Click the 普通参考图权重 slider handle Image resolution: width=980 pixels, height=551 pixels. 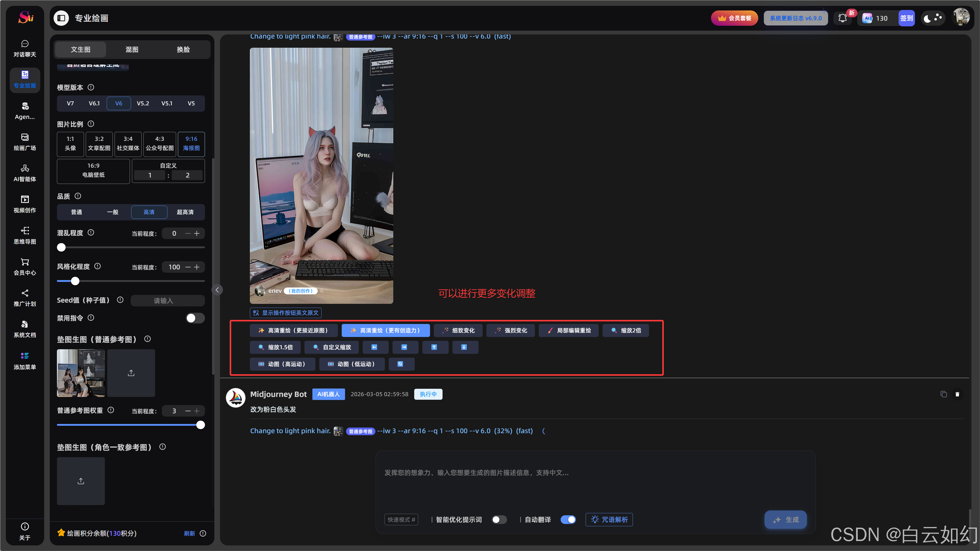(x=201, y=425)
